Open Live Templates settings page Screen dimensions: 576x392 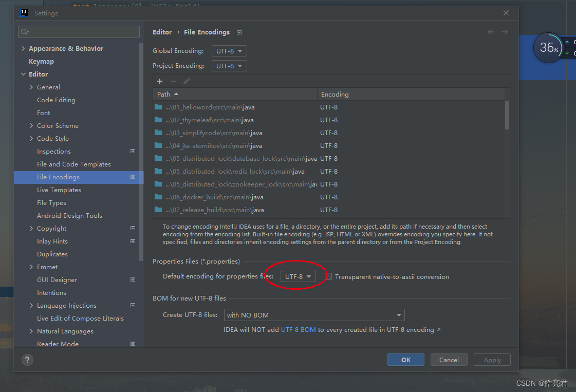click(59, 190)
